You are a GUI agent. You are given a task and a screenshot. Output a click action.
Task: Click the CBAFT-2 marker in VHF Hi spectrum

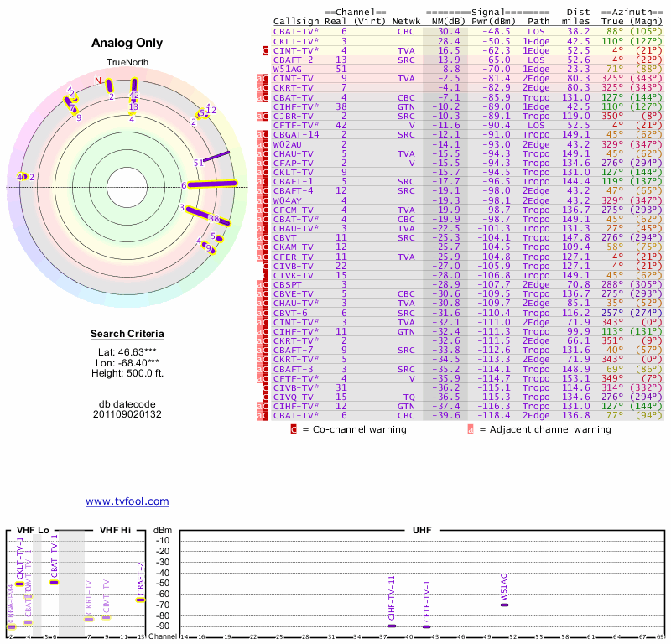click(140, 600)
